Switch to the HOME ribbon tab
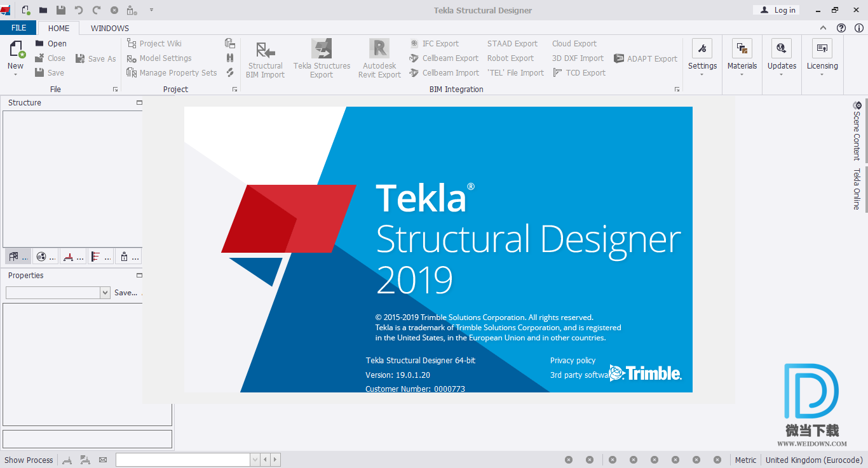 pyautogui.click(x=59, y=28)
